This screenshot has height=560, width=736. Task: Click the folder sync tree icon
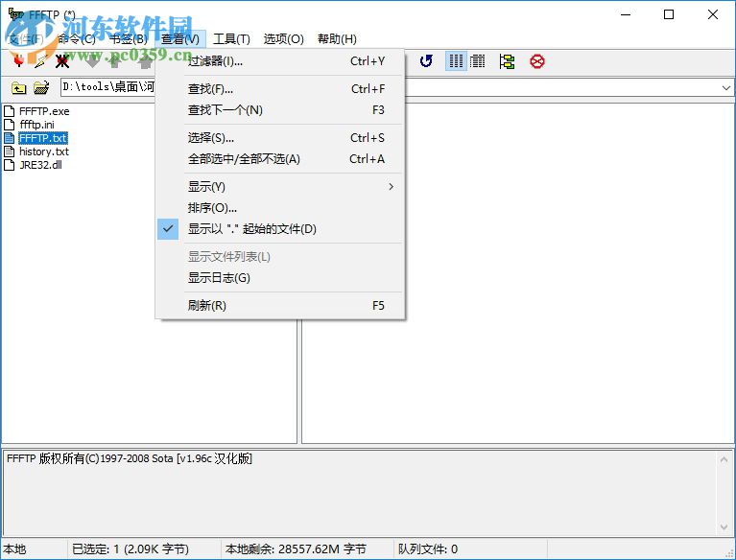pos(507,61)
